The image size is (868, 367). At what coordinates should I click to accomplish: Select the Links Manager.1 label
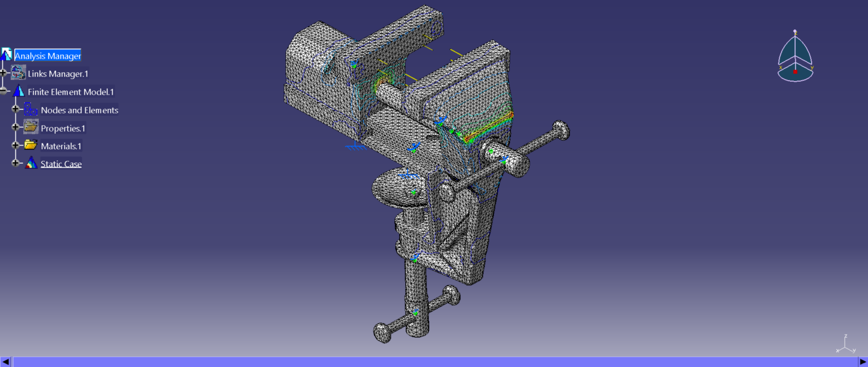(58, 74)
